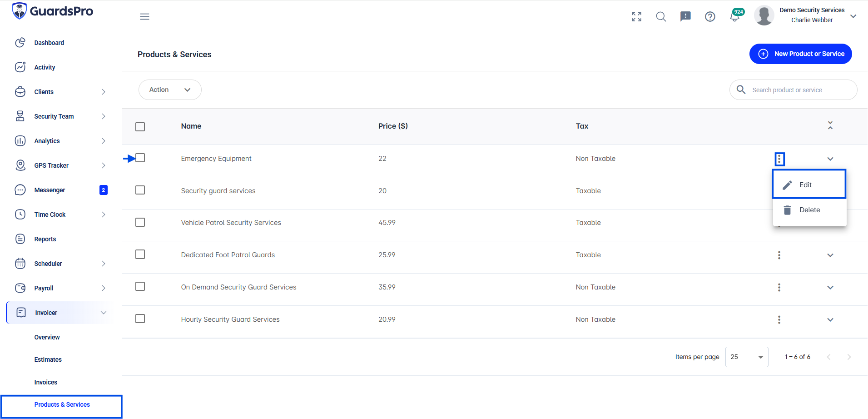Open the Payroll wallet icon
This screenshot has height=419, width=868.
(20, 288)
